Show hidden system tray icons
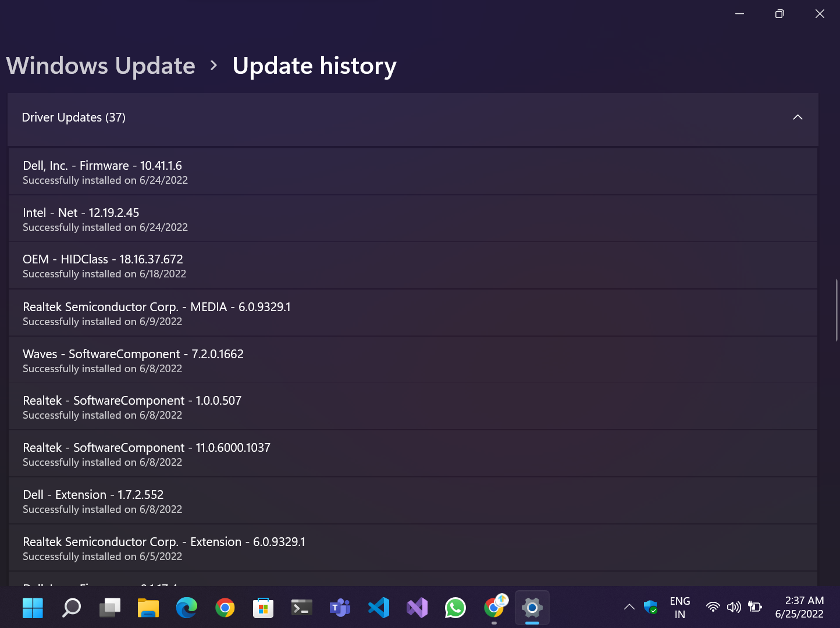 pos(629,607)
